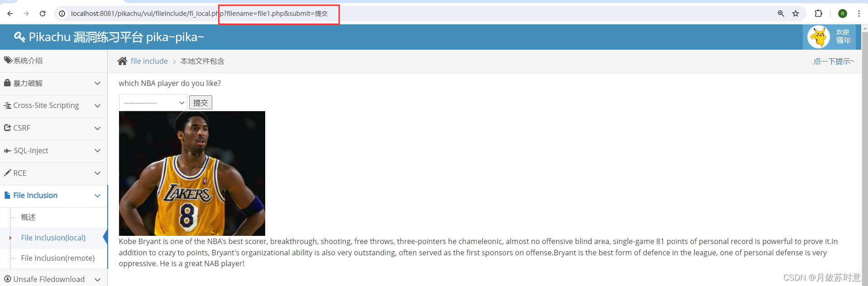The height and width of the screenshot is (286, 868).
Task: Click the 提交 submit button
Action: point(200,103)
